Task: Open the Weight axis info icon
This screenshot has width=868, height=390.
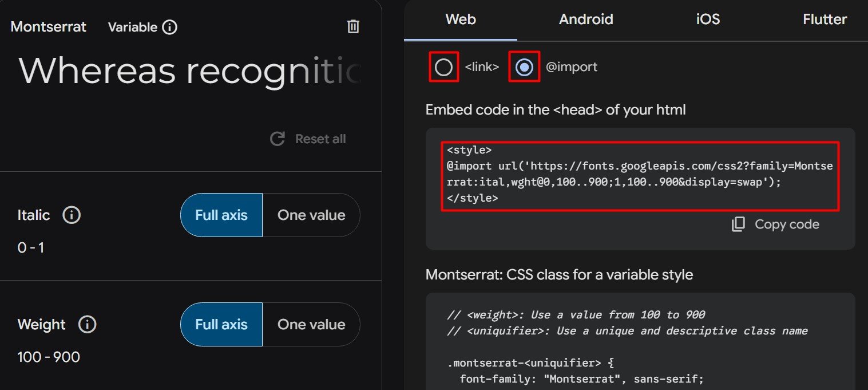Action: 87,325
